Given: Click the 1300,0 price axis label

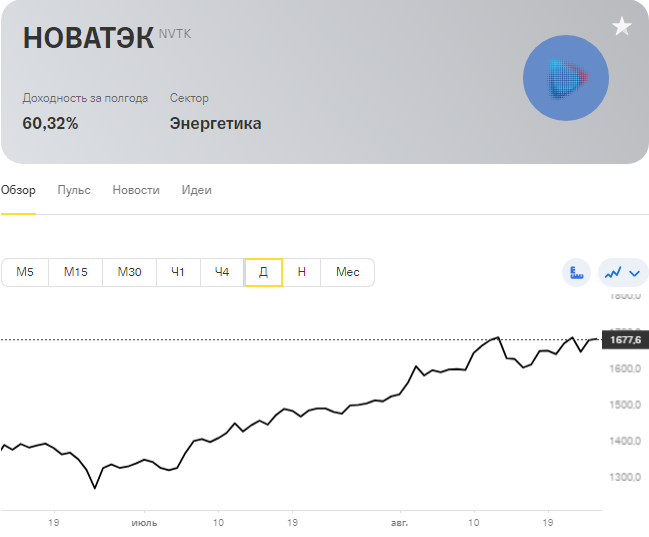Looking at the screenshot, I should coord(625,477).
